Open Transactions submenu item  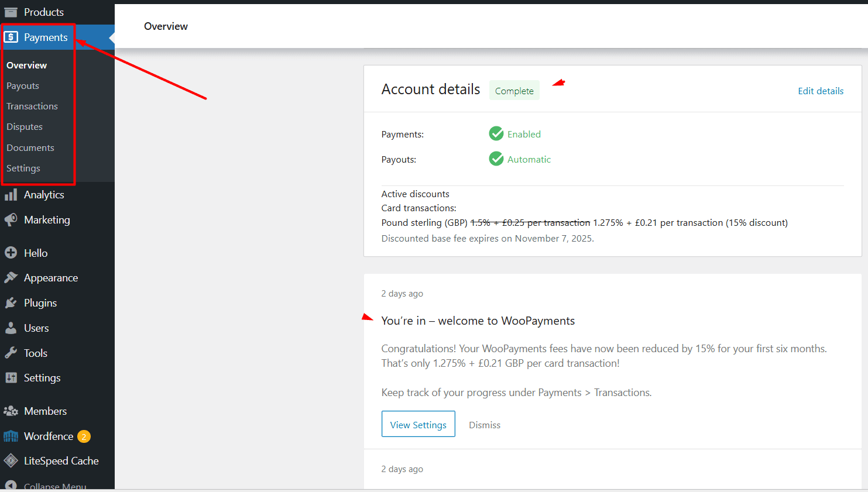32,106
